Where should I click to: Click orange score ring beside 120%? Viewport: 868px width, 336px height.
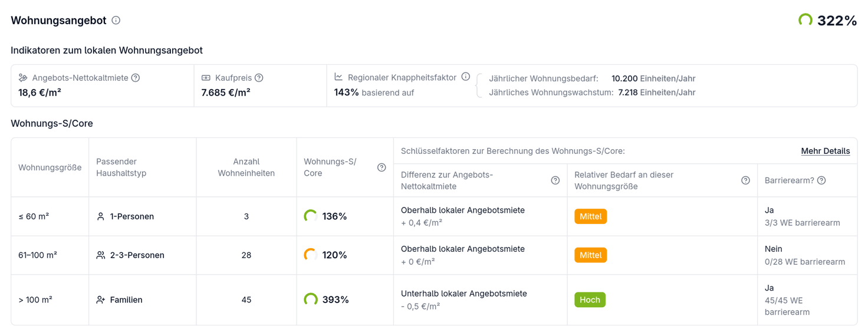click(x=311, y=255)
